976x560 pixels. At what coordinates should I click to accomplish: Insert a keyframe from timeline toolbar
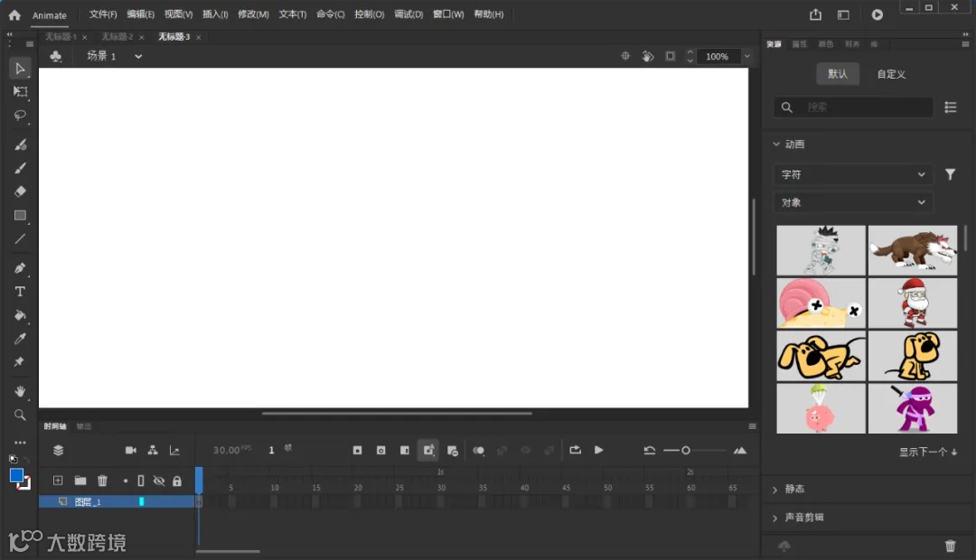[x=357, y=451]
